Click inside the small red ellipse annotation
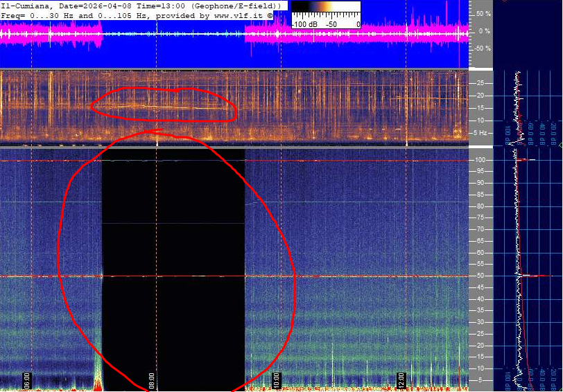This screenshot has width=563, height=392. pyautogui.click(x=163, y=105)
